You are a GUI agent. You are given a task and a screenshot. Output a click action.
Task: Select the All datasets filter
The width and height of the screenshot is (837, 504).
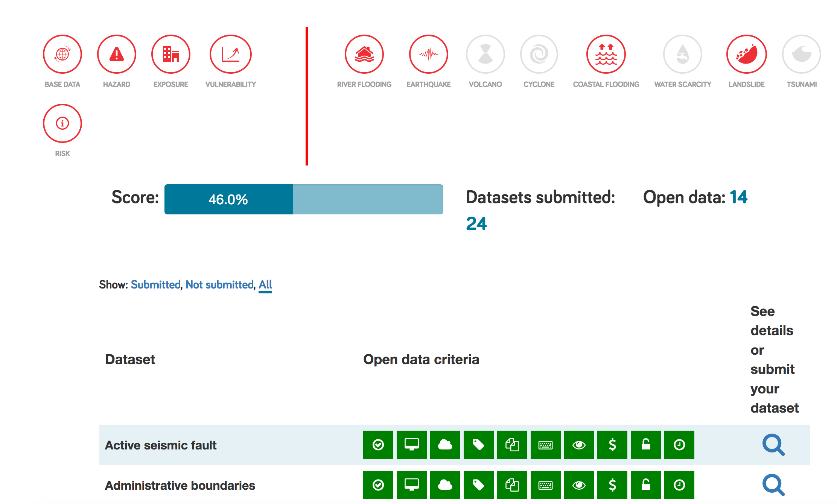coord(265,285)
